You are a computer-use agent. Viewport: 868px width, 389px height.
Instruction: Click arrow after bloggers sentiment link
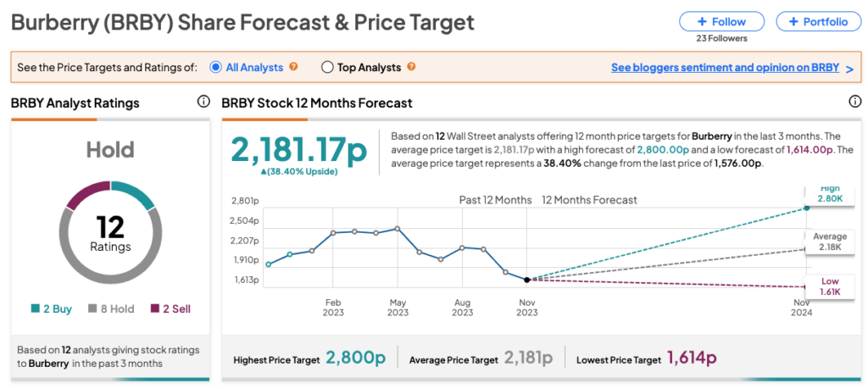click(849, 69)
